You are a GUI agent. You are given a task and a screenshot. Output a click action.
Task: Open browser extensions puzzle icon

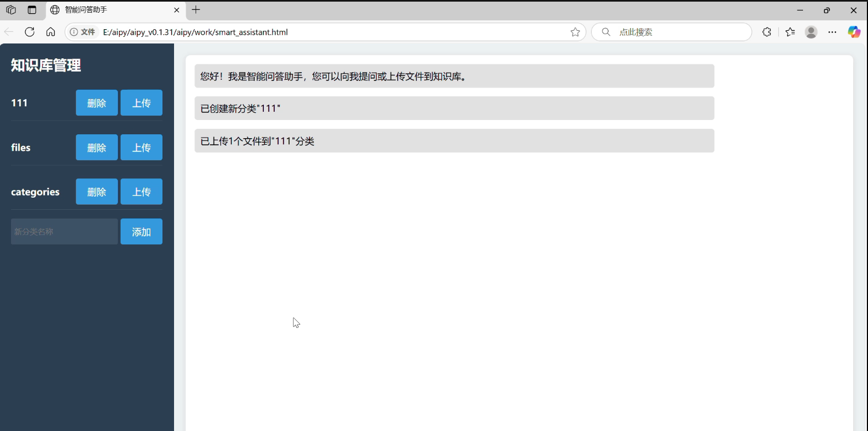click(x=767, y=32)
